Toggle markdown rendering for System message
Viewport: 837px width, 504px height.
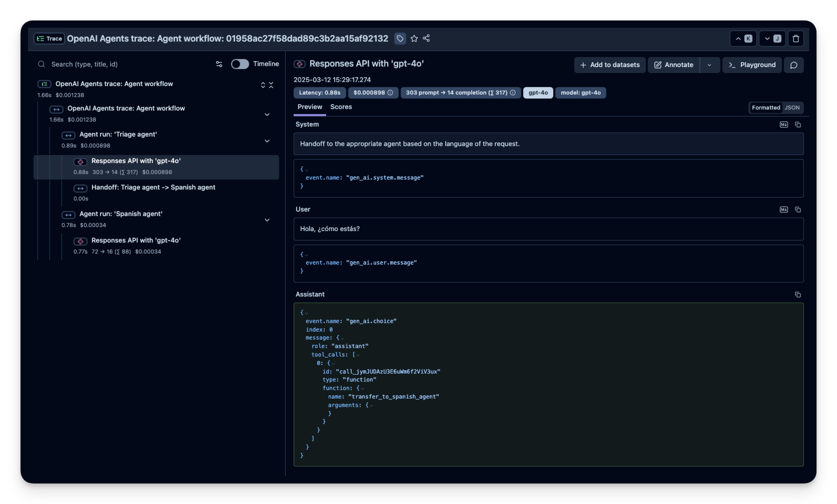pos(784,124)
